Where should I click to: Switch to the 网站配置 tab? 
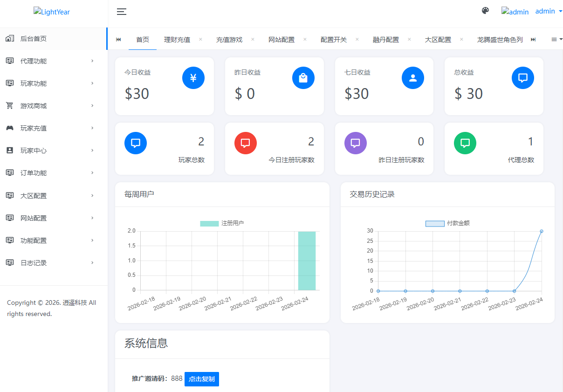[x=281, y=40]
